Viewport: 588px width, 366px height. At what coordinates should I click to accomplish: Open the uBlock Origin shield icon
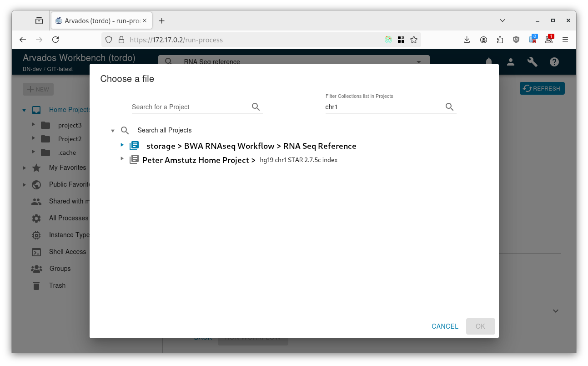516,40
